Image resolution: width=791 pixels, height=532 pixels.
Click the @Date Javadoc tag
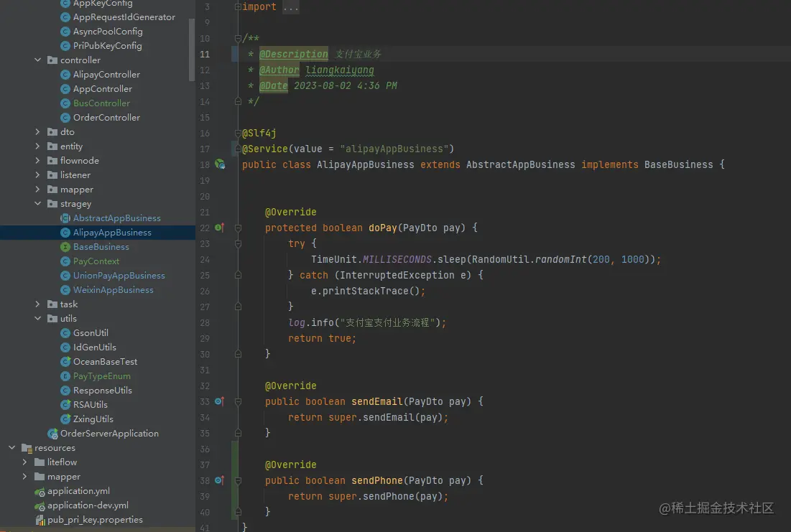click(x=273, y=85)
